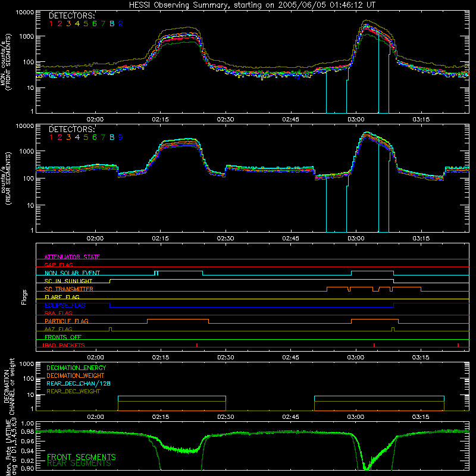The image size is (476, 476).
Task: Click '03:00' tick below the decimation plot
Action: 356,417
